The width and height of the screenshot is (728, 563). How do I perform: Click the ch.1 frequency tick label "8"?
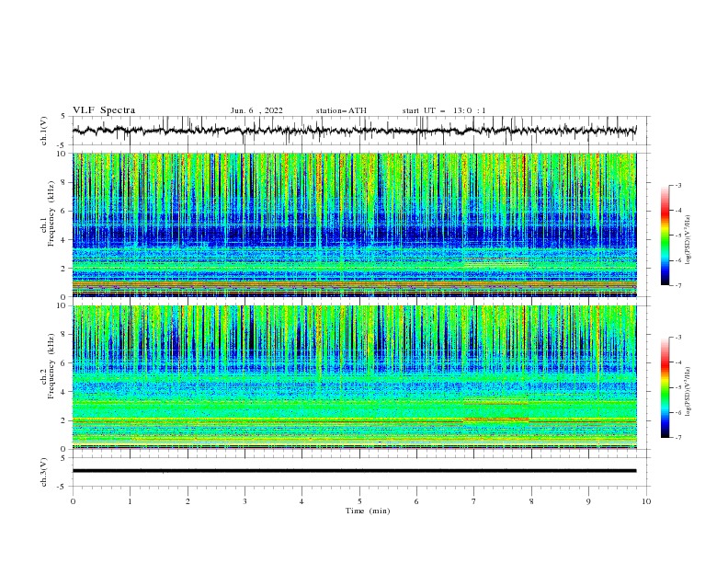(65, 182)
